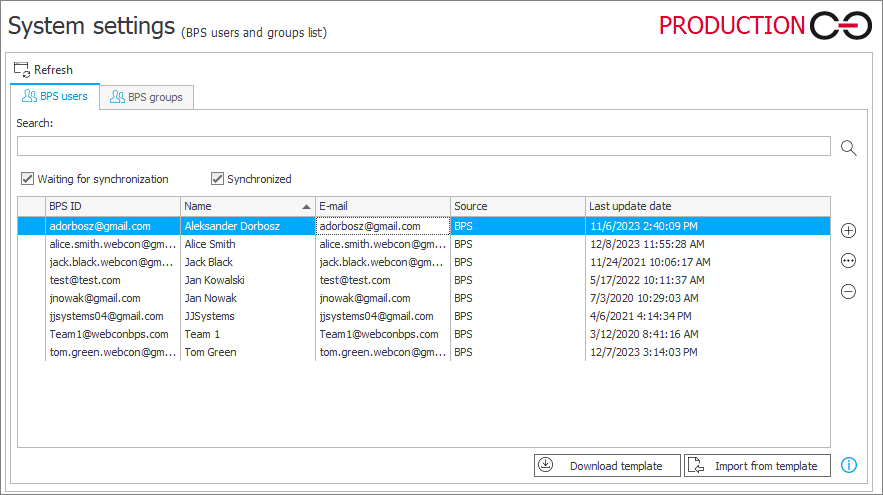Click the WEBCON logo icon
The height and width of the screenshot is (495, 883).
click(841, 25)
